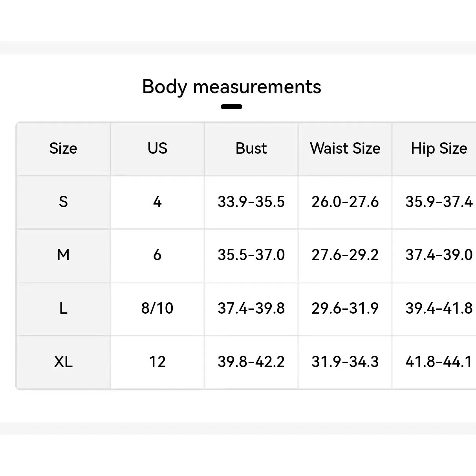The height and width of the screenshot is (476, 476).
Task: Click the US size 8/10 cell
Action: (x=157, y=308)
